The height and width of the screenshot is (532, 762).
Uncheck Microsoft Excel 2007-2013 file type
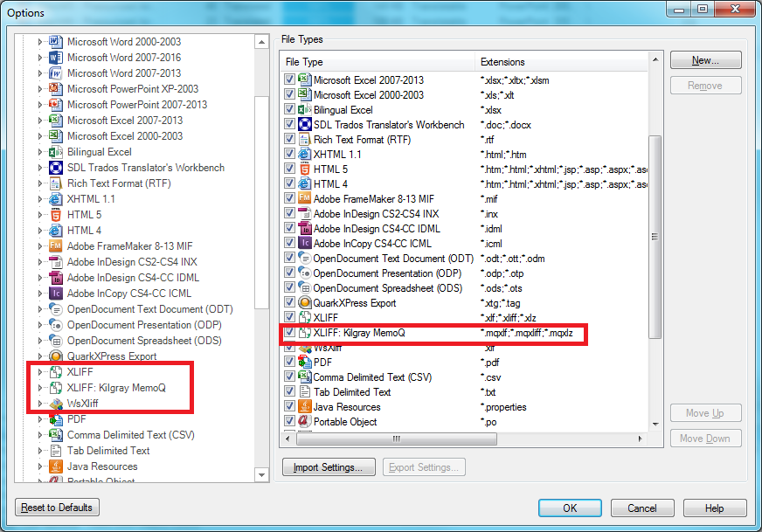(x=289, y=79)
